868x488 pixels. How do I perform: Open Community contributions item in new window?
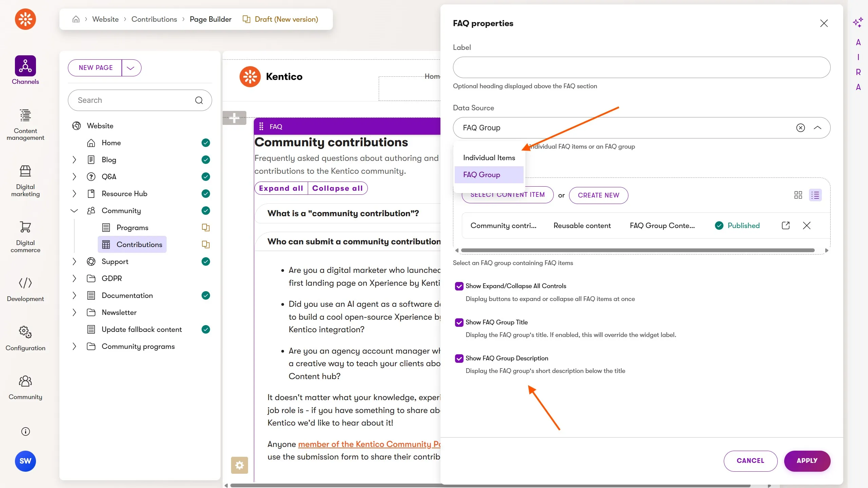point(786,225)
